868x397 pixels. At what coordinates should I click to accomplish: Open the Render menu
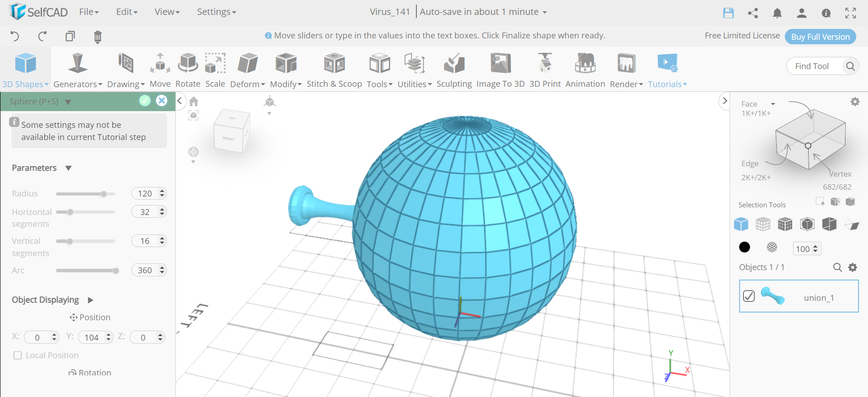click(626, 70)
